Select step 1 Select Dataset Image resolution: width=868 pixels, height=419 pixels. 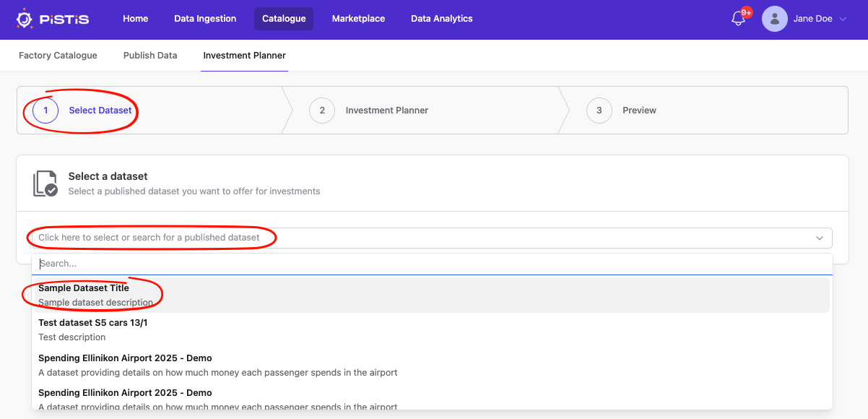click(82, 111)
